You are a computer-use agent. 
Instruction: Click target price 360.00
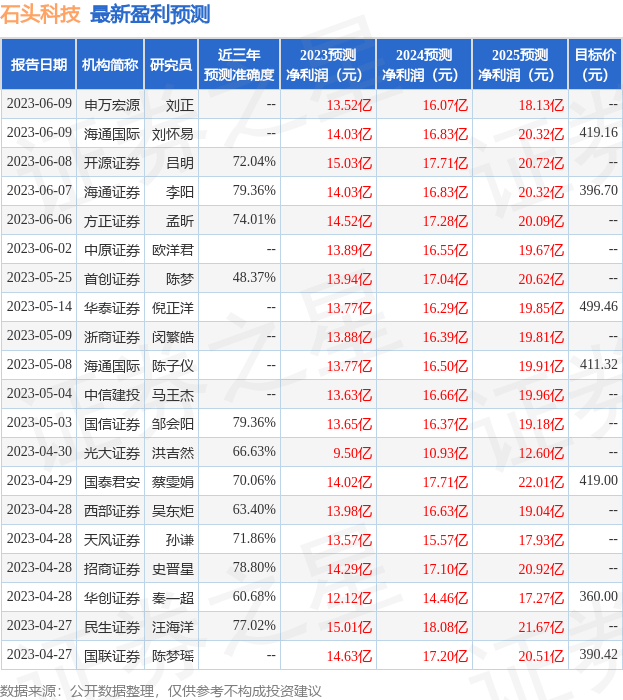598,597
